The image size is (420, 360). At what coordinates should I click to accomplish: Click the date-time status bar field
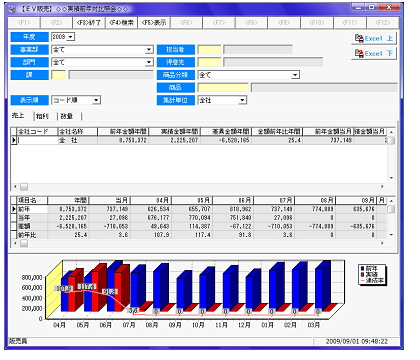click(x=356, y=341)
